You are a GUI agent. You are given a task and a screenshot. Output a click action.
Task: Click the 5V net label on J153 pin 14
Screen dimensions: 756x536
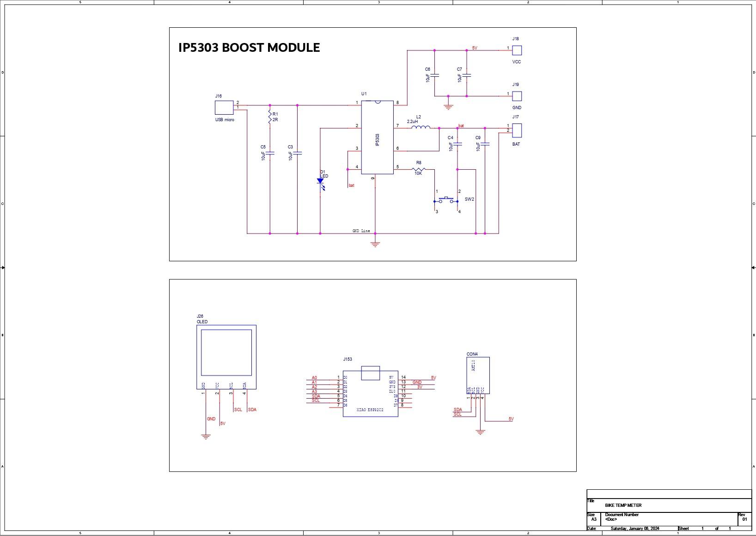pyautogui.click(x=433, y=378)
